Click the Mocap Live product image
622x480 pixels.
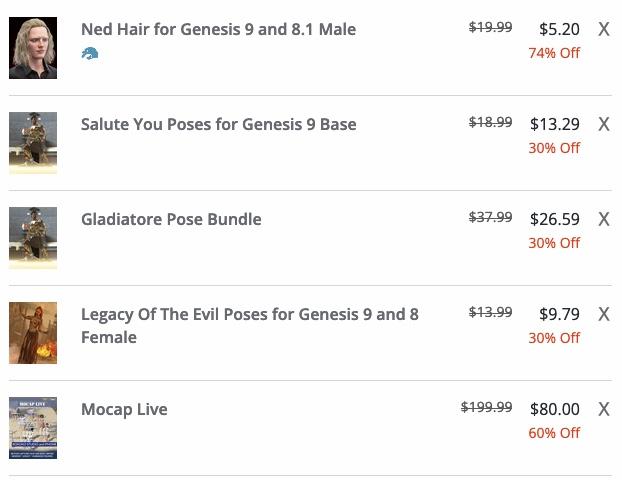click(33, 428)
